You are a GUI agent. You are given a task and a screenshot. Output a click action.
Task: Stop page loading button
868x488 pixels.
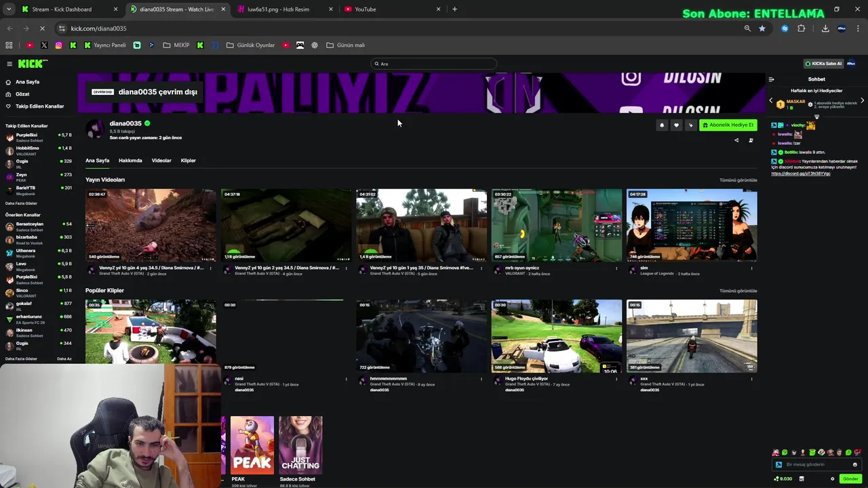[42, 28]
